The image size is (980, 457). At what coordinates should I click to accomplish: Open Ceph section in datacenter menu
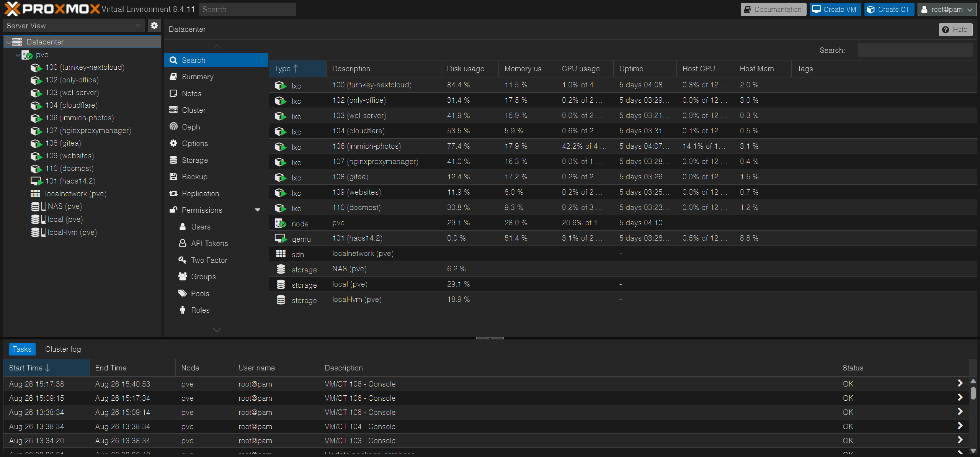click(x=191, y=127)
